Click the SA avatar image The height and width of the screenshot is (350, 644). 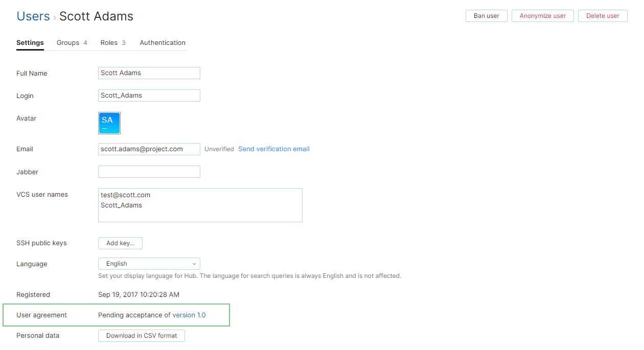(109, 123)
